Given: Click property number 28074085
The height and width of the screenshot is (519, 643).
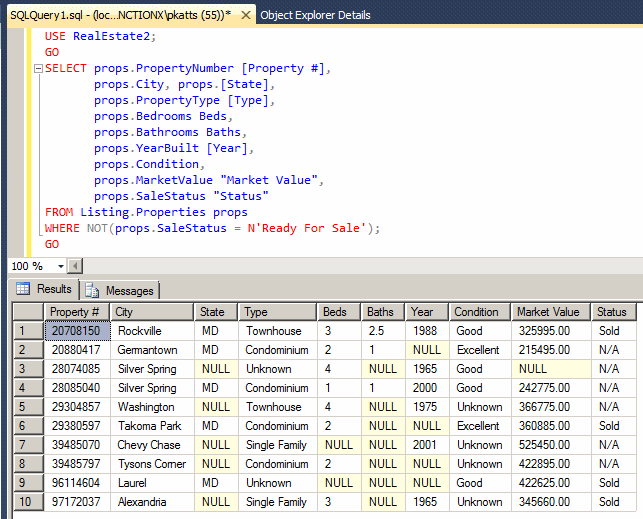Looking at the screenshot, I should click(78, 369).
